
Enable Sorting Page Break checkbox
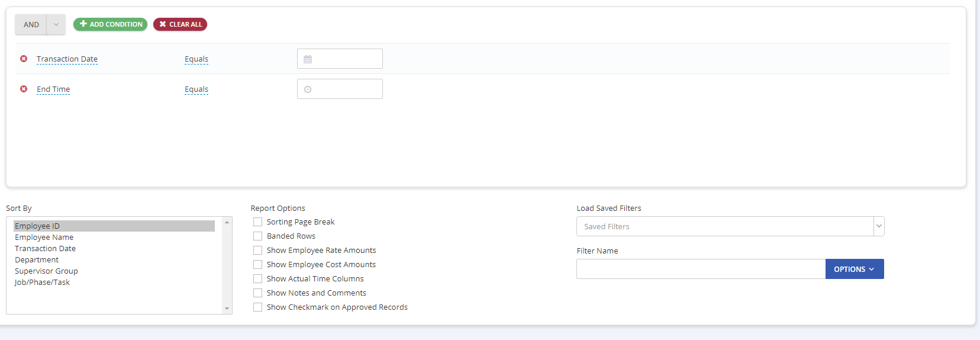tap(258, 222)
